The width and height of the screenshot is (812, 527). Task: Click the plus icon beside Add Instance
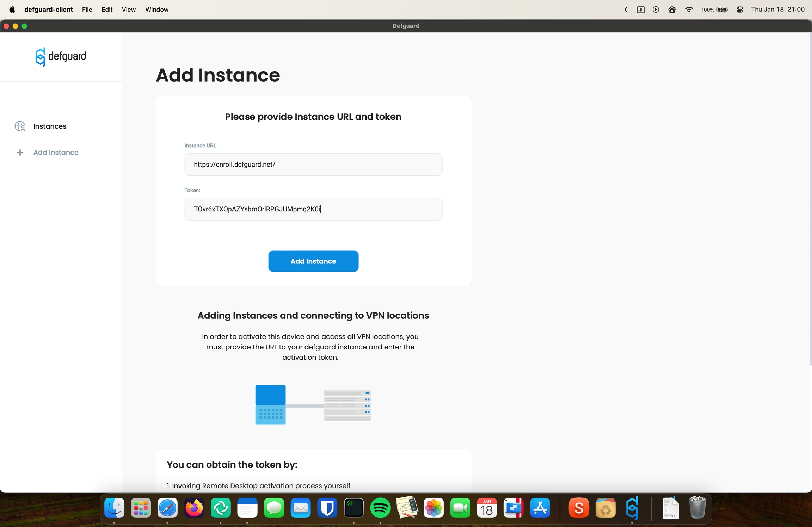pyautogui.click(x=20, y=153)
